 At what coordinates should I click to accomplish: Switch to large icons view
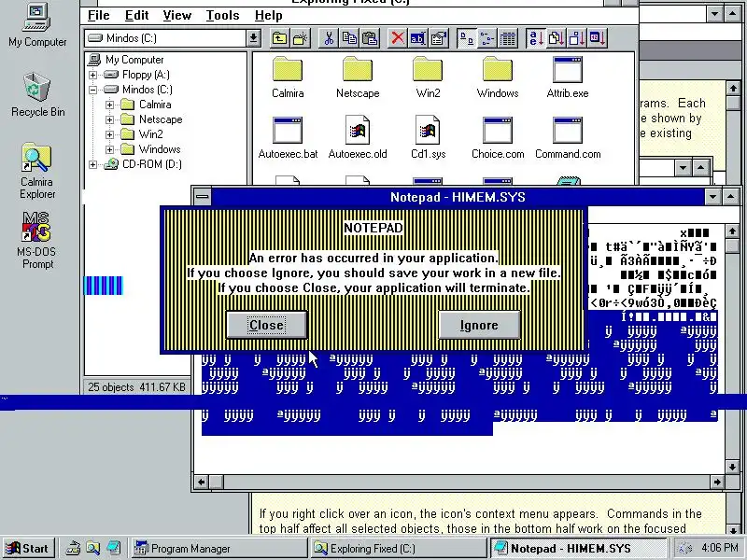pos(467,38)
